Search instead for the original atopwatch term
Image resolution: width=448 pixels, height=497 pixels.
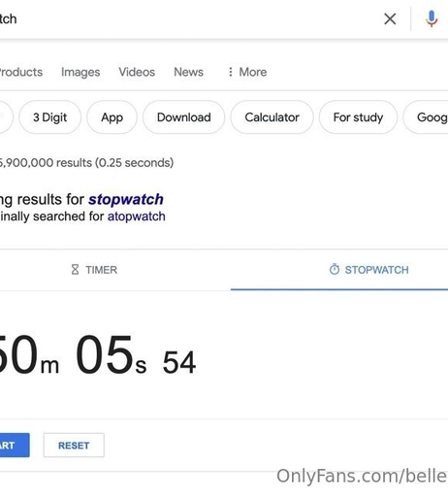[x=137, y=216]
